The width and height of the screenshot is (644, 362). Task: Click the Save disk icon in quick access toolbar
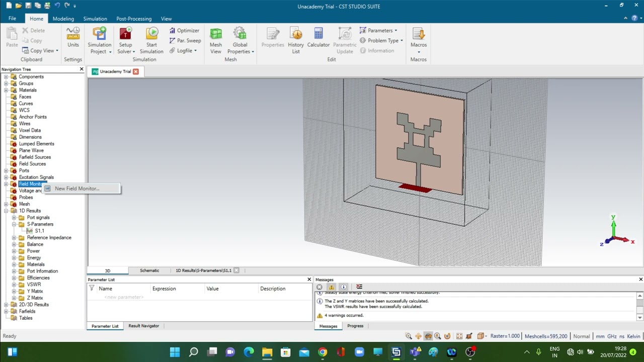(29, 6)
